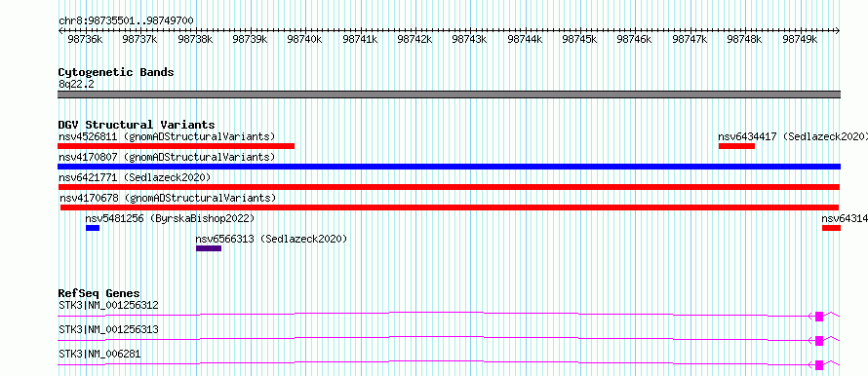Select the red nsv4526811 variant bar
This screenshot has width=868, height=376.
click(176, 146)
